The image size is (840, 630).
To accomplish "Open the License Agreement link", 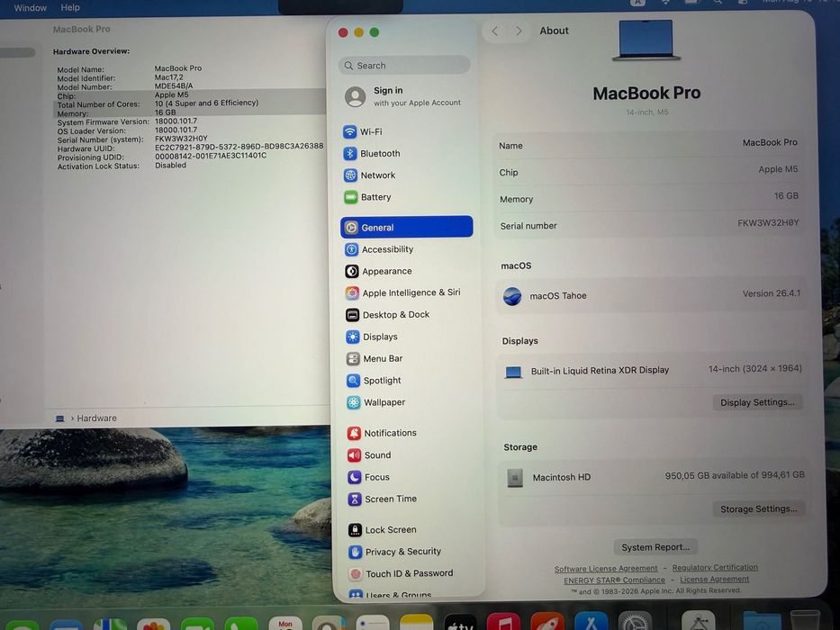I will (x=715, y=579).
